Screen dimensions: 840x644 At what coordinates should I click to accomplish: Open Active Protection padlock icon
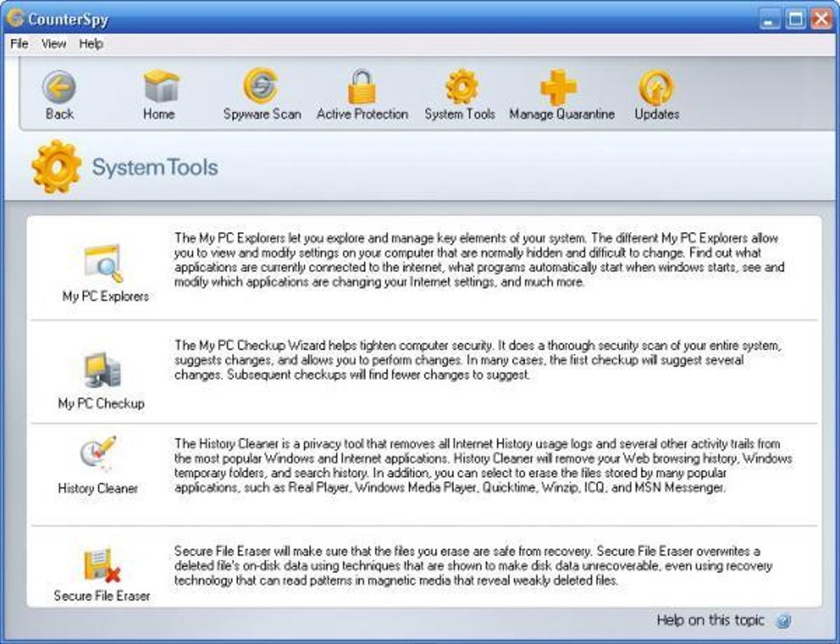pos(362,86)
